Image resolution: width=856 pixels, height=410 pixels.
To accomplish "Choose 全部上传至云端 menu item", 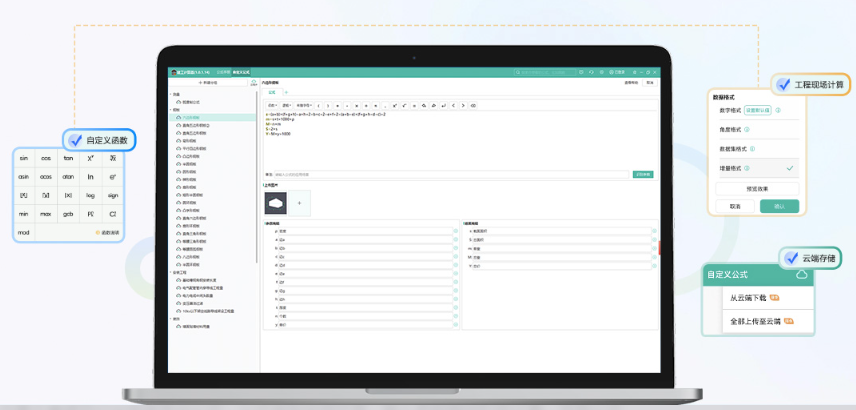I will pos(755,321).
